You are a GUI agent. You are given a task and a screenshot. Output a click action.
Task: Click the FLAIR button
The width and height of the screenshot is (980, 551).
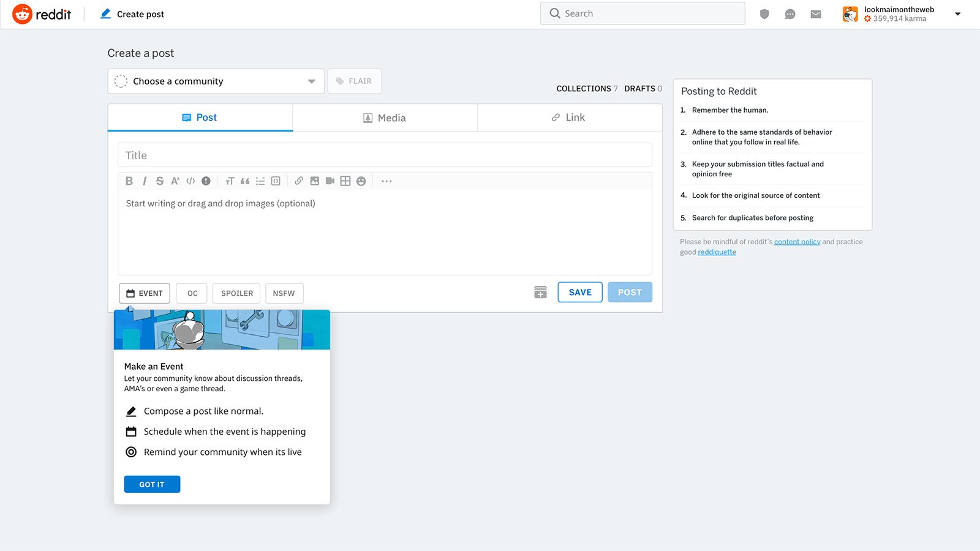tap(355, 81)
